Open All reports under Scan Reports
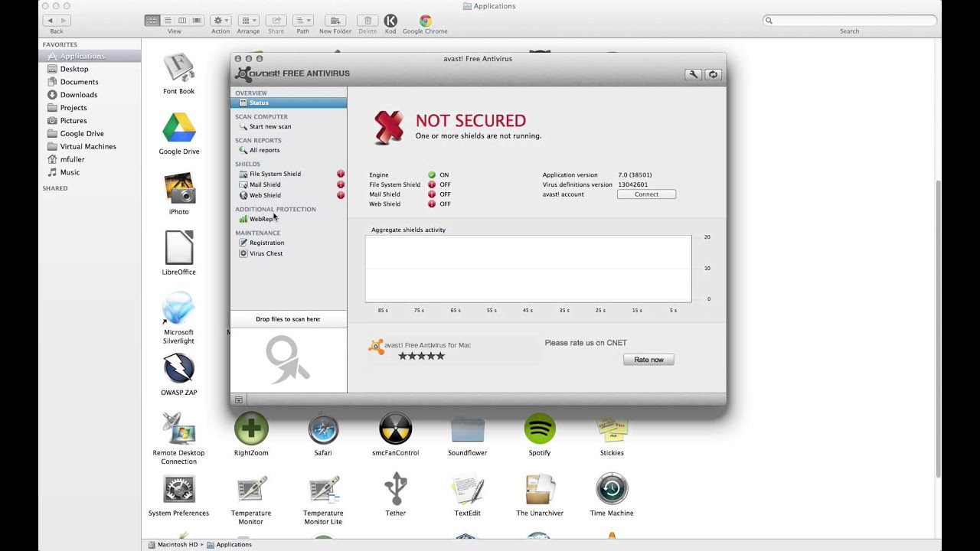The height and width of the screenshot is (551, 980). (x=264, y=150)
